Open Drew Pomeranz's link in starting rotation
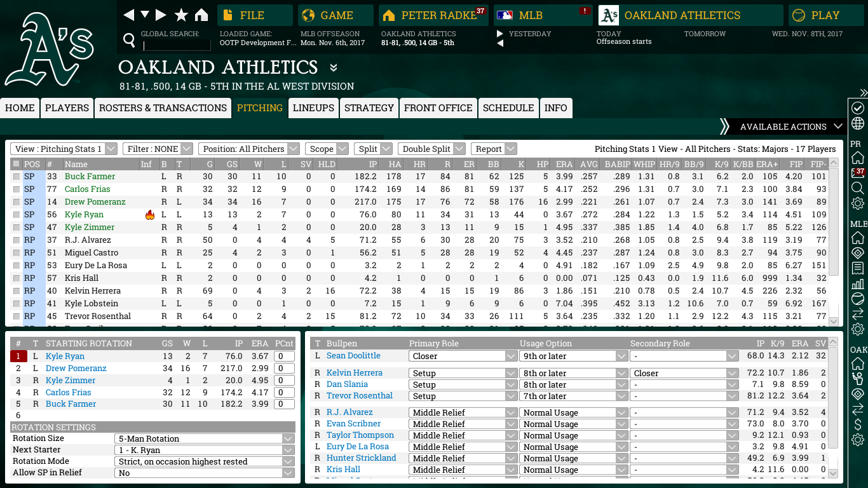This screenshot has height=488, width=868. click(76, 369)
